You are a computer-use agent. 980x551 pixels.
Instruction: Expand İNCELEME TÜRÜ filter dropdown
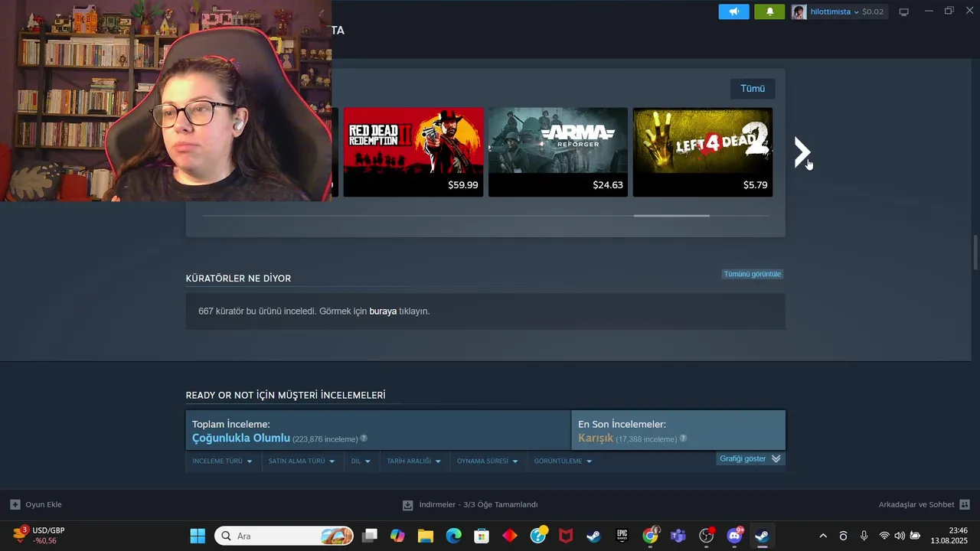click(222, 461)
